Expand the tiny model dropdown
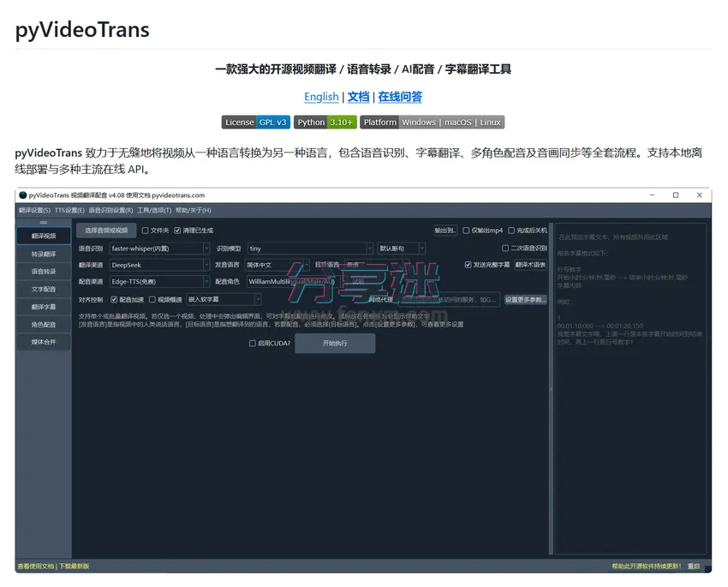Image resolution: width=728 pixels, height=587 pixels. [x=310, y=249]
